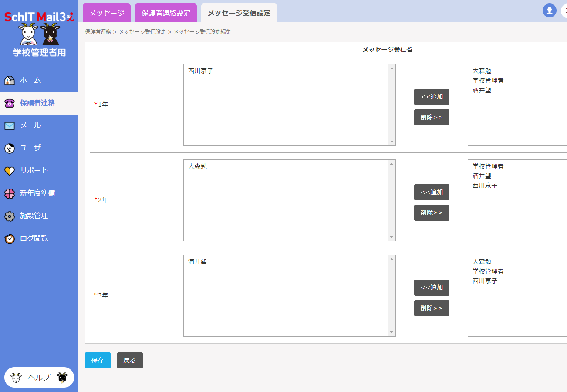Click the yellow heart サポート icon
Image resolution: width=567 pixels, height=392 pixels.
coord(10,171)
